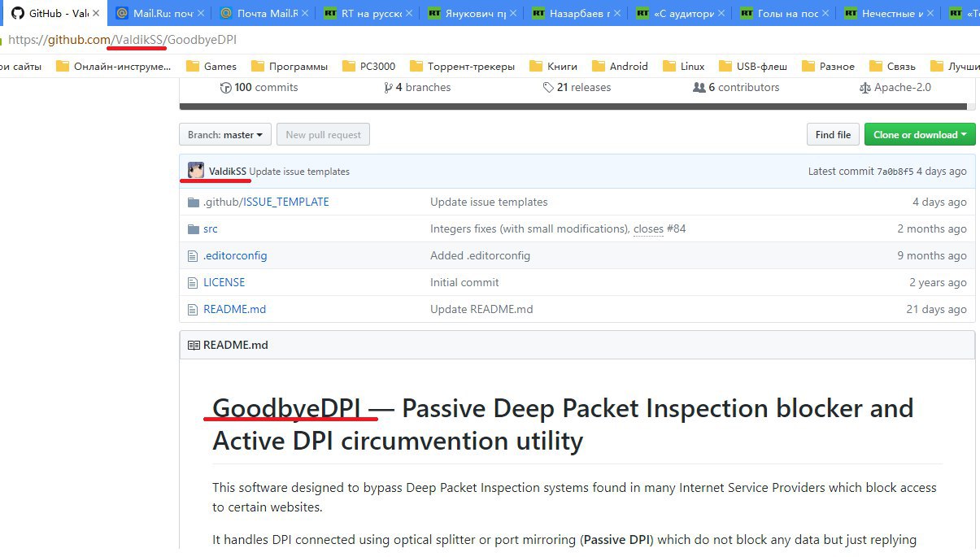The image size is (980, 557).
Task: Click the file icon beside .editorconfig
Action: tap(193, 255)
